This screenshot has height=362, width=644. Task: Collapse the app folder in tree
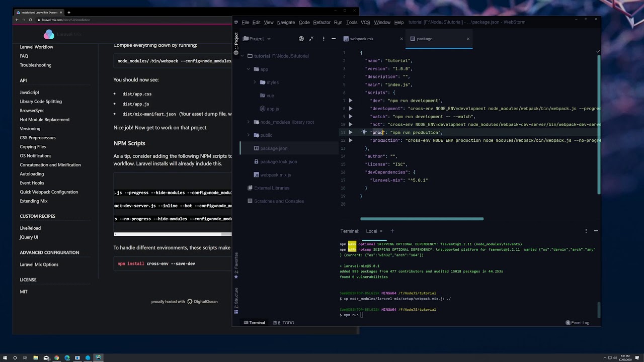(x=248, y=69)
